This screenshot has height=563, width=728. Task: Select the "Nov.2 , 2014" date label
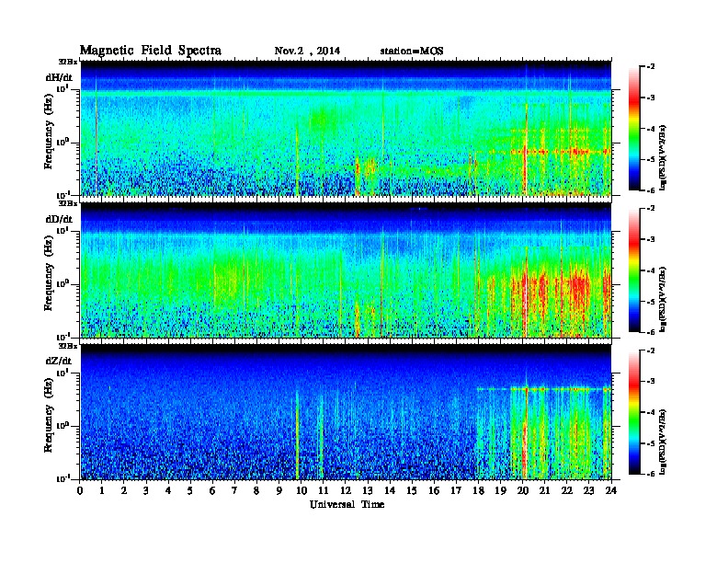(x=307, y=51)
